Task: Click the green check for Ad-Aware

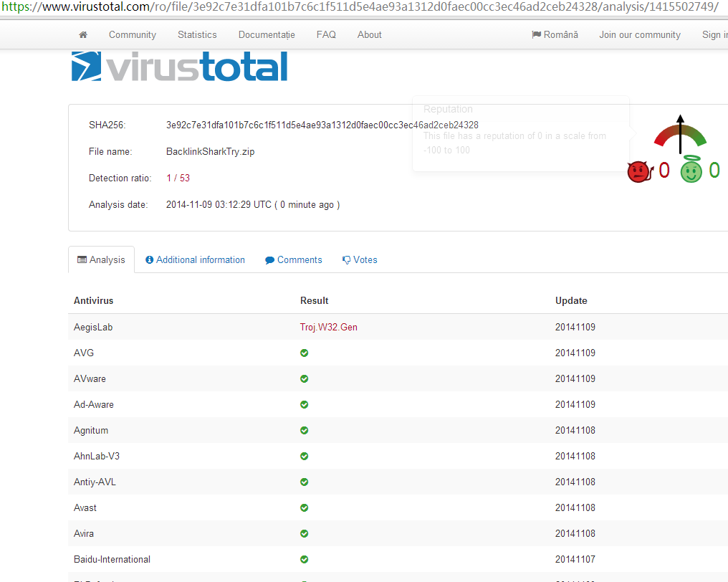Action: pos(304,404)
